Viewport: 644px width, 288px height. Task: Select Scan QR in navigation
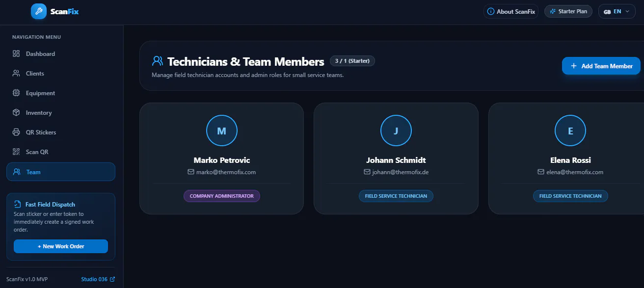tap(61, 152)
